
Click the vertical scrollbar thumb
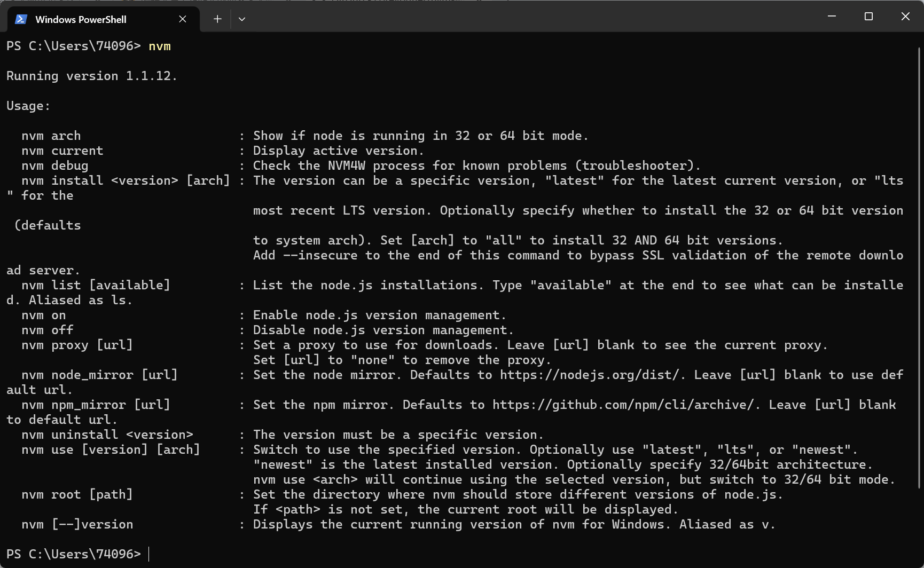(919, 267)
